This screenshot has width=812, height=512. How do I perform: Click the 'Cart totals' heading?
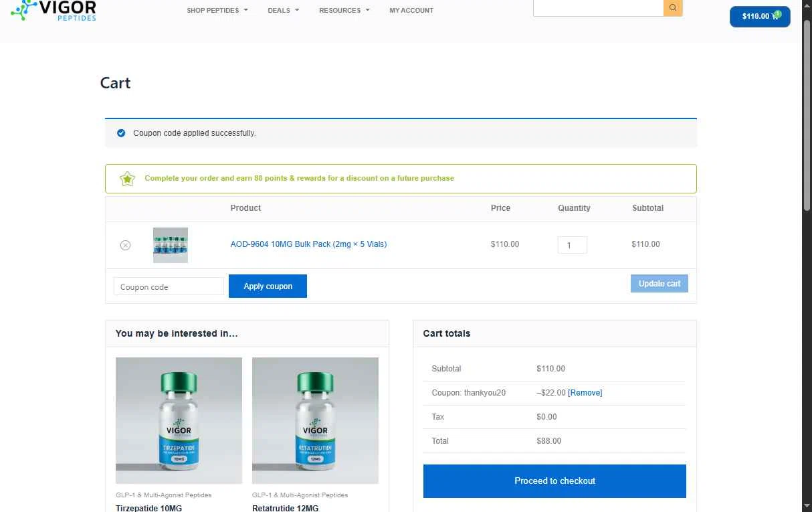click(x=446, y=333)
